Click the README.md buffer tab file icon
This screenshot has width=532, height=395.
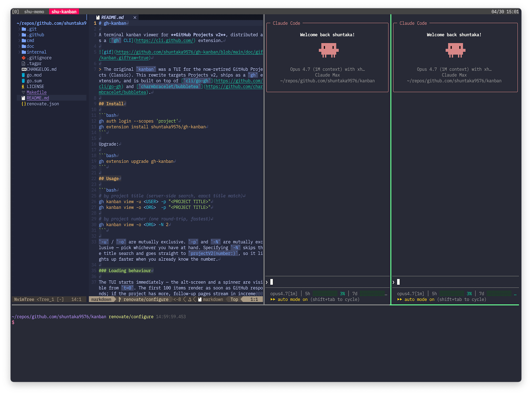pos(98,18)
